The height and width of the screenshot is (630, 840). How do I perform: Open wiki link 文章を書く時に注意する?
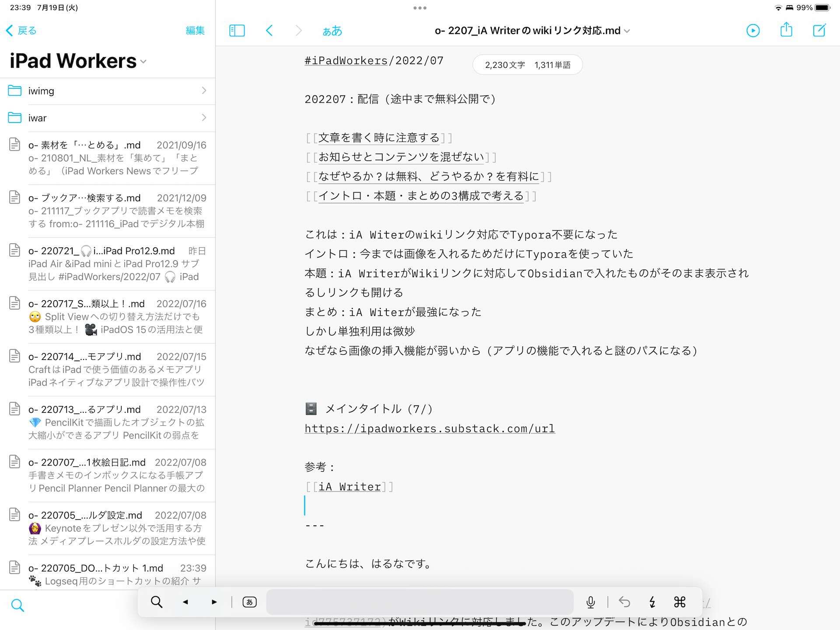[x=379, y=138]
